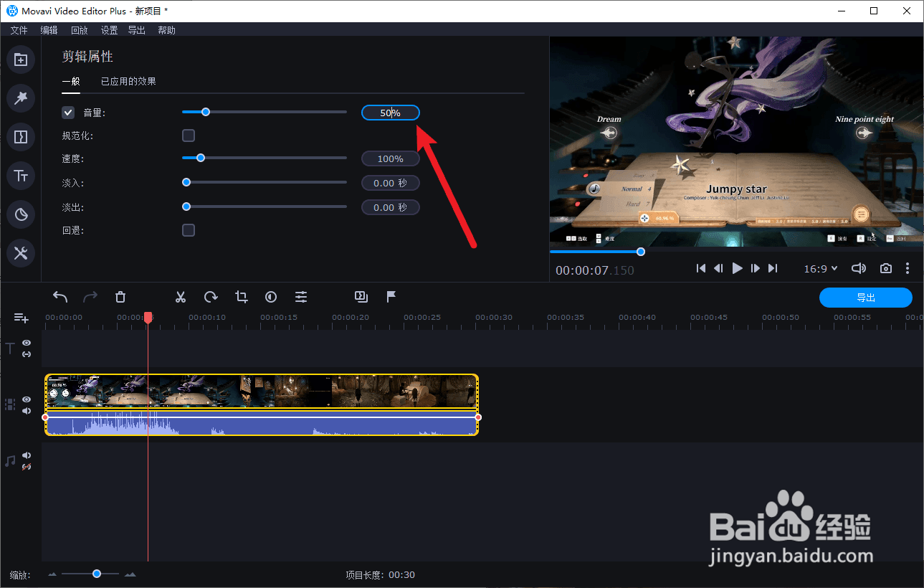The height and width of the screenshot is (588, 924).
Task: Hide the video track eye icon
Action: [27, 399]
